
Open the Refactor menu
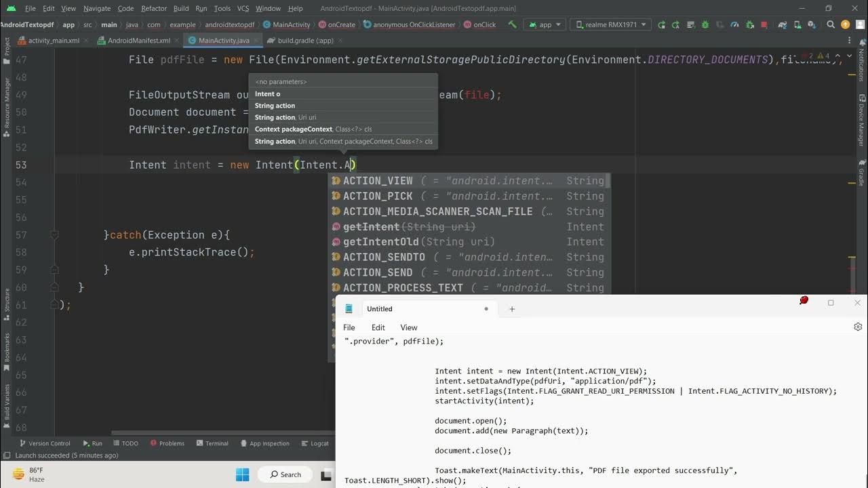[x=154, y=8]
